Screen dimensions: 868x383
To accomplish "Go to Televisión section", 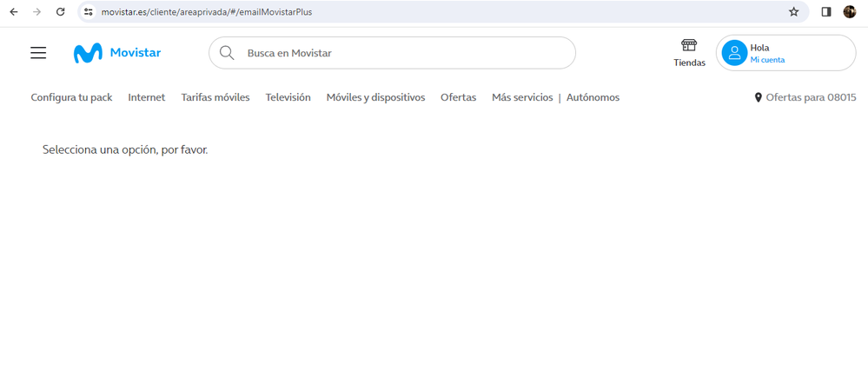I will 288,97.
